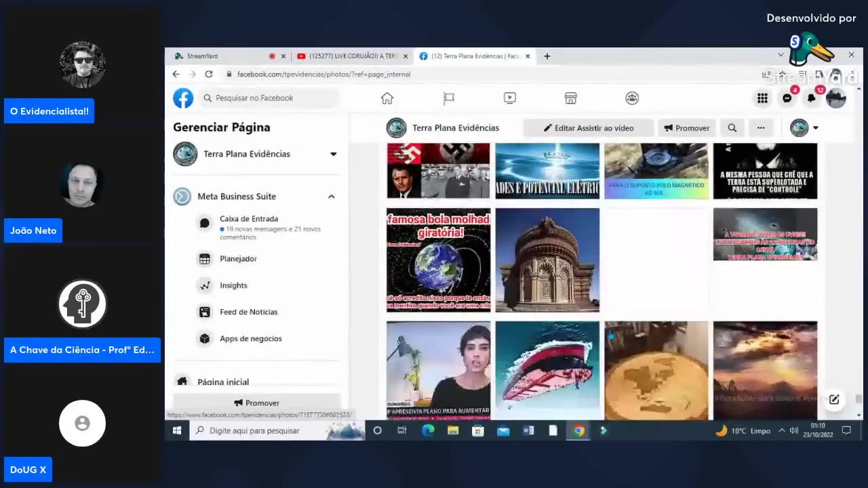Open the Facebook Home feed icon
Screen dimensions: 868x488
pos(387,98)
